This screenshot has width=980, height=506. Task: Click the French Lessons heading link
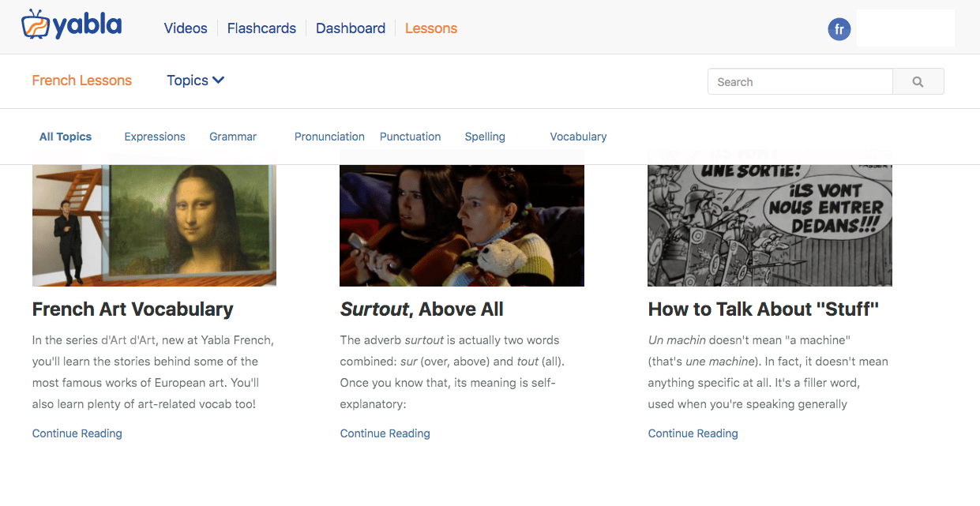tap(82, 81)
